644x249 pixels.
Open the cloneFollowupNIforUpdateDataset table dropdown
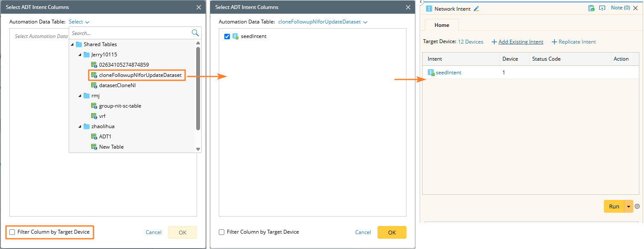click(322, 22)
